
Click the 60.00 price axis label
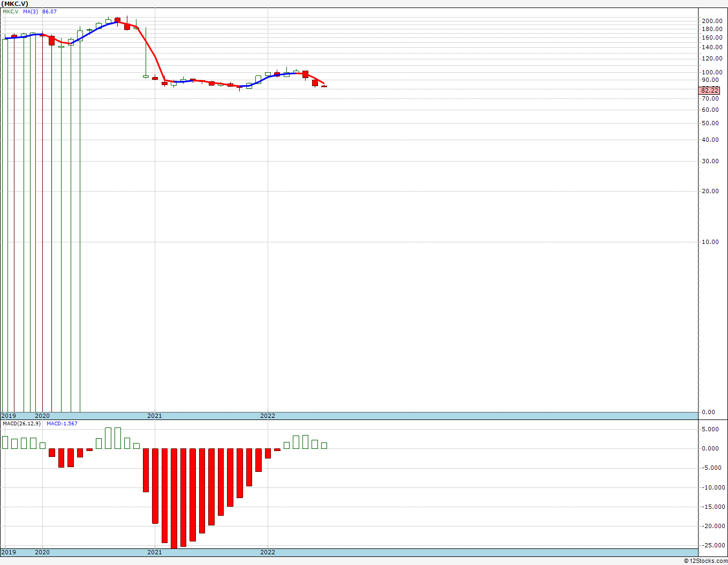tap(710, 110)
